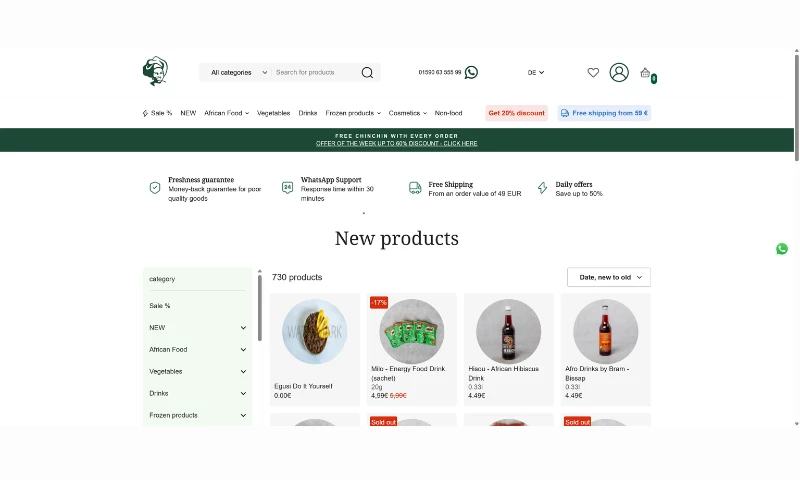Open the shopping basket icon

click(645, 72)
